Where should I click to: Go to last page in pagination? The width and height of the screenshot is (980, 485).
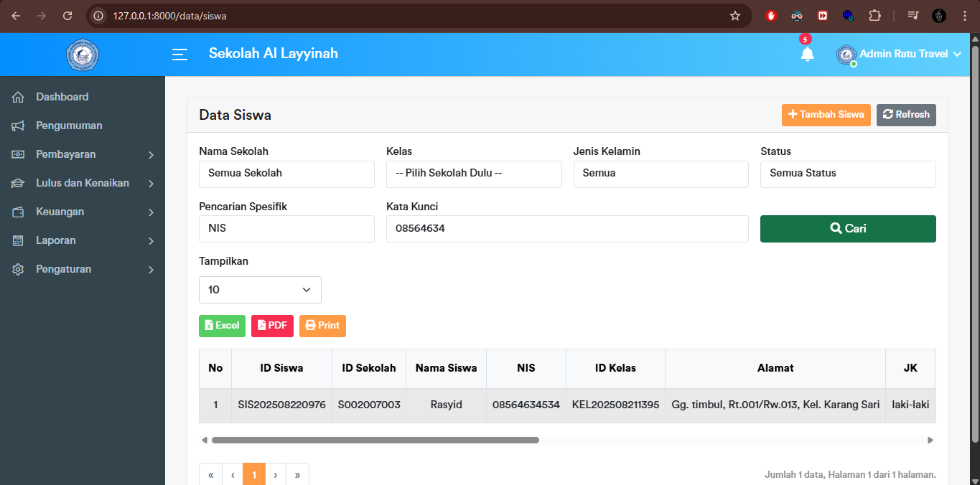pos(297,475)
